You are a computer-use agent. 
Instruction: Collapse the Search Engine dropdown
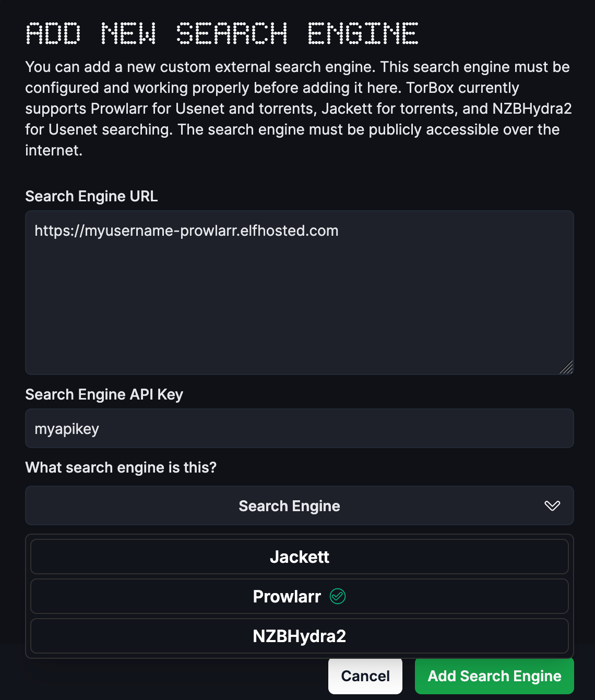coord(300,505)
